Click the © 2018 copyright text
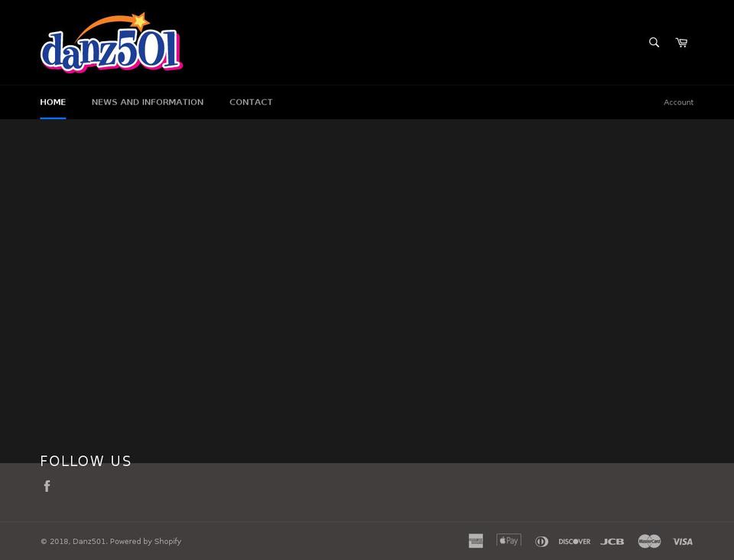This screenshot has height=560, width=734. click(55, 542)
